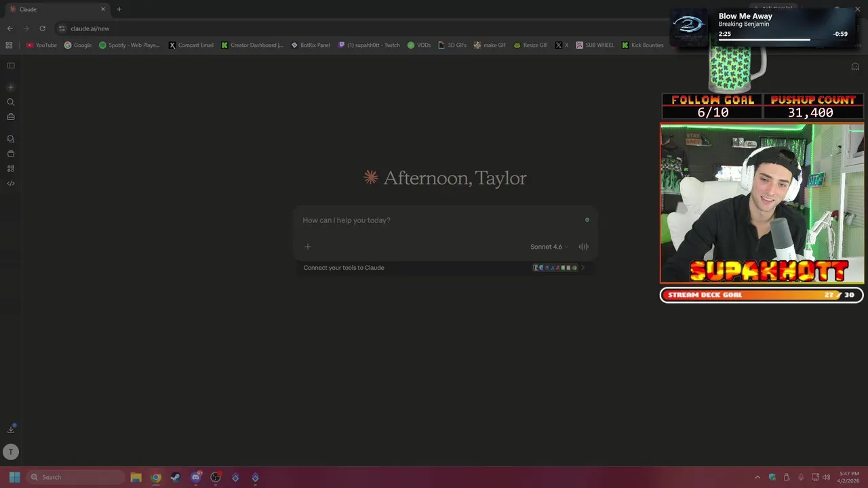
Task: Open File Explorer from the taskbar
Action: tap(136, 477)
